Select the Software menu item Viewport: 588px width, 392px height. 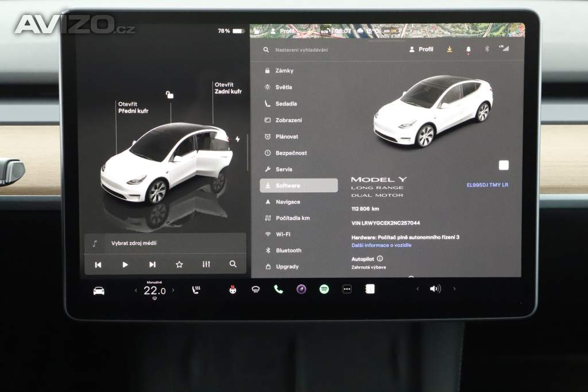(299, 185)
